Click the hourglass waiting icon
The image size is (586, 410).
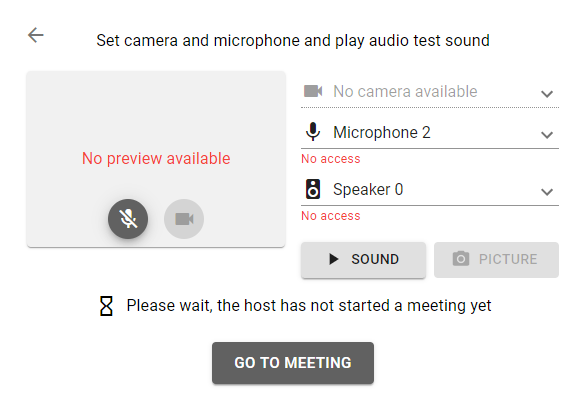point(106,306)
